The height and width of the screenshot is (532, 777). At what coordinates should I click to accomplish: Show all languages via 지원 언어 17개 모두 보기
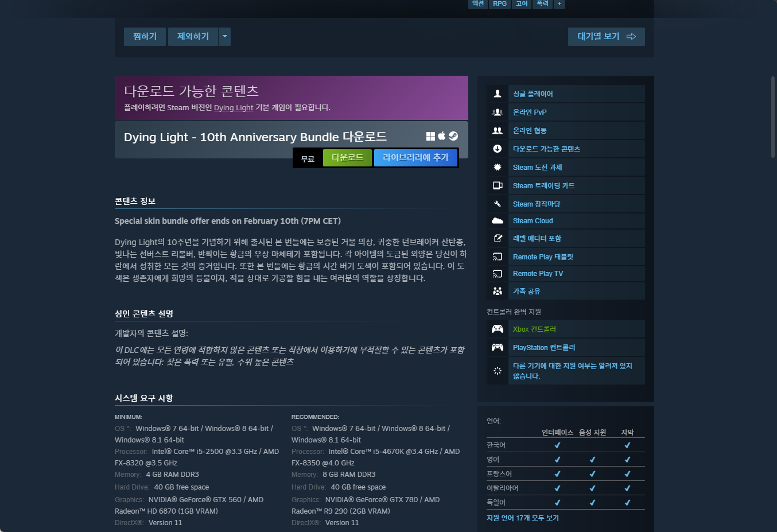[523, 518]
